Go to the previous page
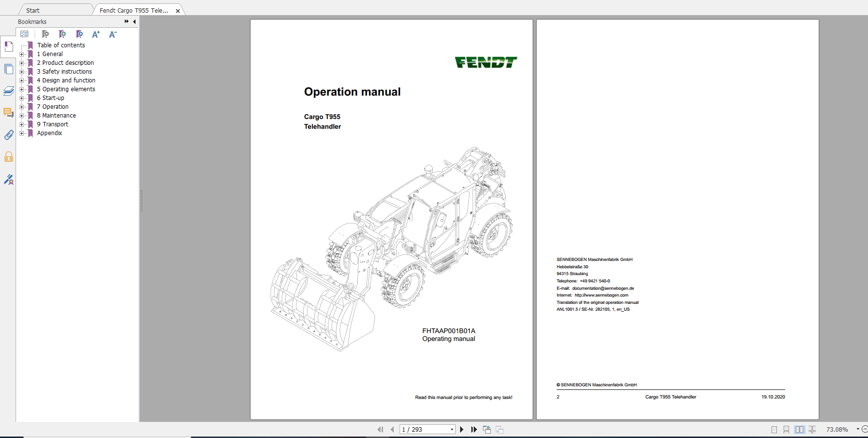 pos(392,430)
